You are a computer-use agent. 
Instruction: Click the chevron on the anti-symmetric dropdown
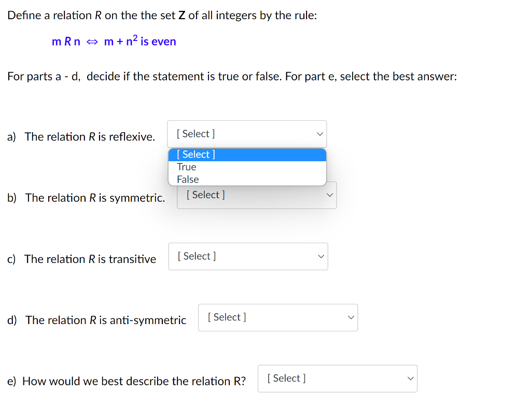[x=351, y=317]
